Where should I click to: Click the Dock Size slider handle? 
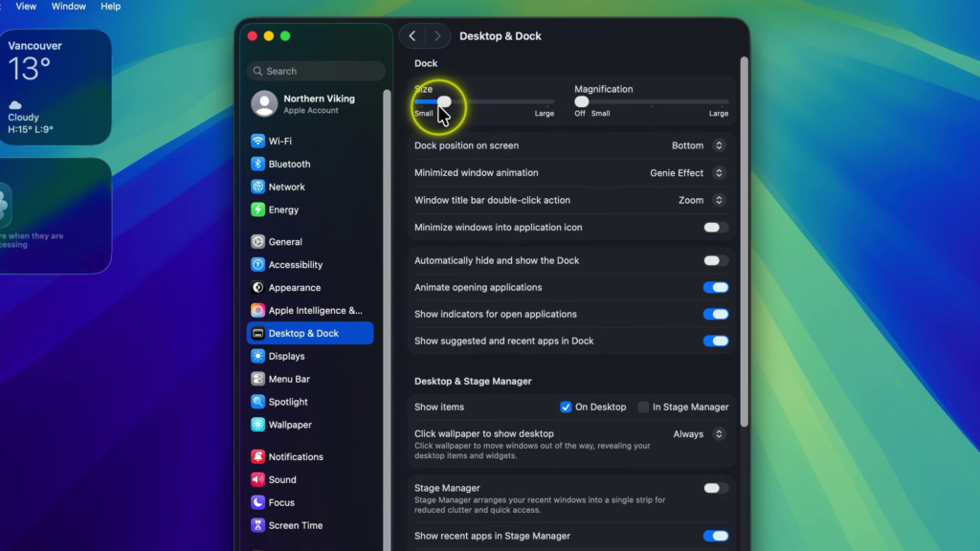[x=444, y=101]
